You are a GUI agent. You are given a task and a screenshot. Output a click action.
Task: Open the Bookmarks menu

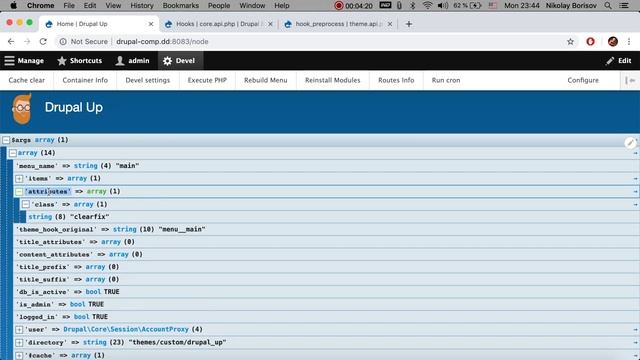(x=180, y=5)
